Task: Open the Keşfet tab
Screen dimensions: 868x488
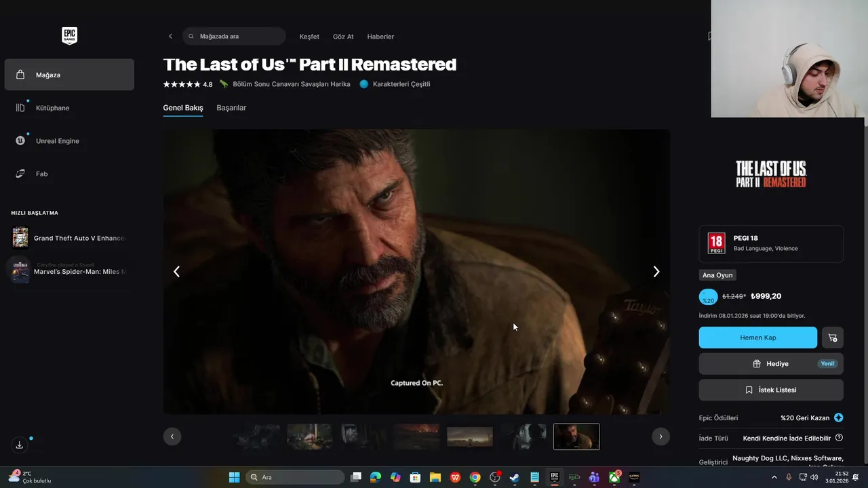Action: (x=309, y=37)
